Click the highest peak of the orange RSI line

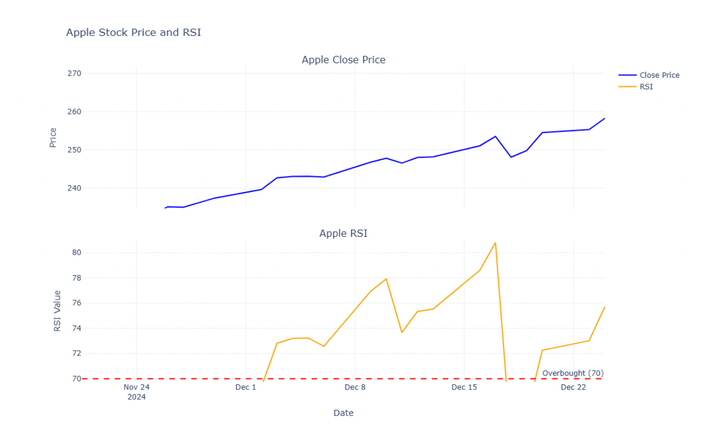[x=495, y=243]
